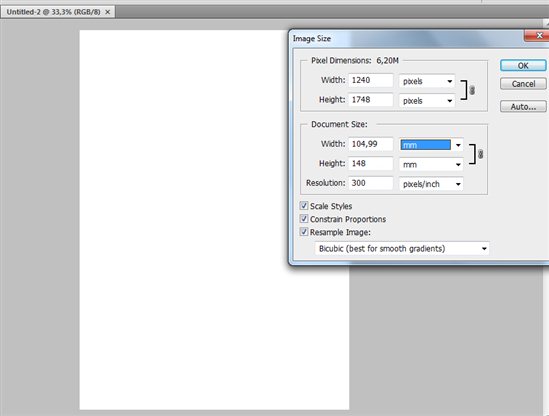Toggle the Scale Styles checkbox

coord(304,206)
